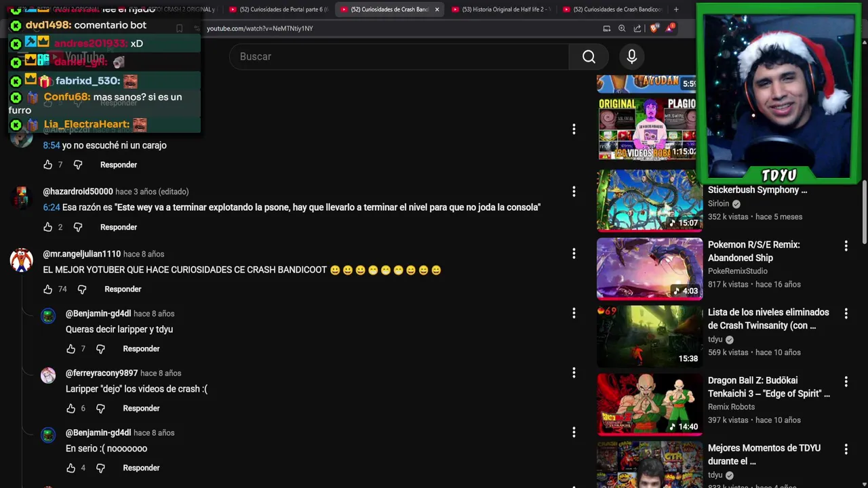
Task: Dislike the 'Queras decir laripper y tdyu' reply
Action: [x=100, y=349]
